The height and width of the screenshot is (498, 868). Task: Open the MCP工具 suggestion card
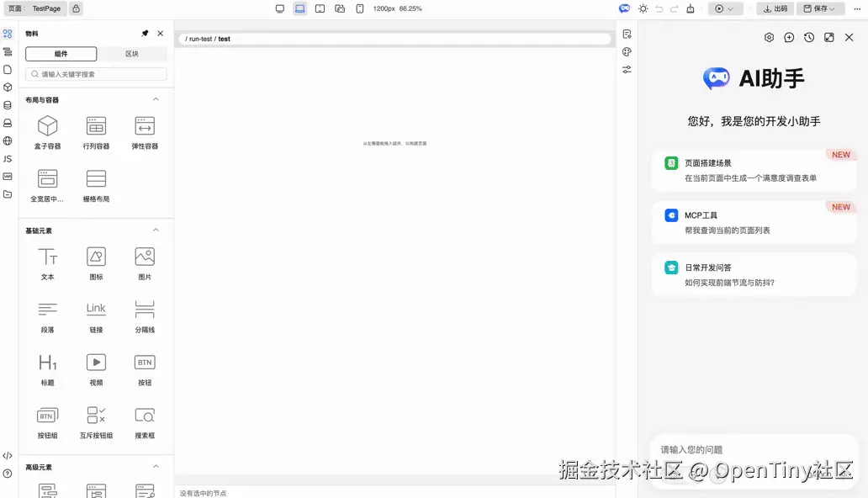click(x=754, y=220)
